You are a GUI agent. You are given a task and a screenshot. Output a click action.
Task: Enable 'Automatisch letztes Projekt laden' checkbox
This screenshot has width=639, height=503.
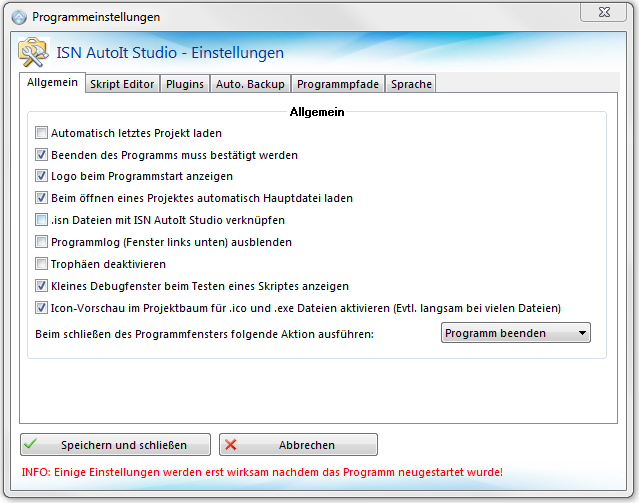[x=42, y=133]
